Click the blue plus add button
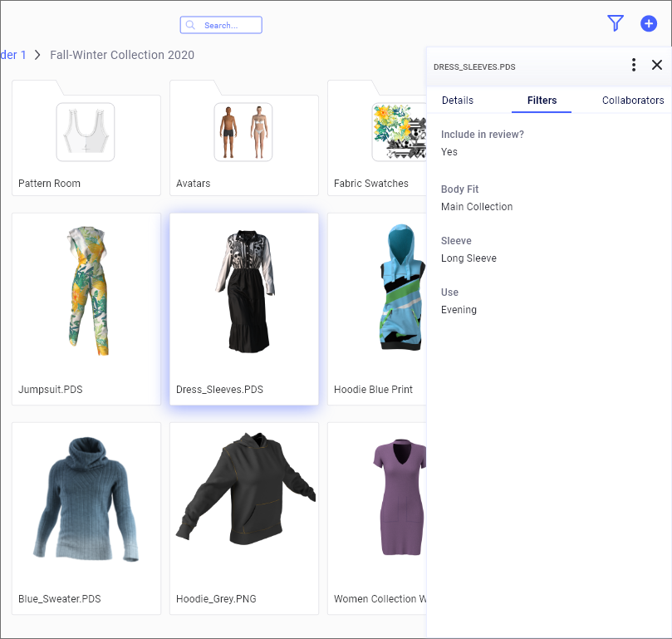Screen dimensions: 672x639 649,23
